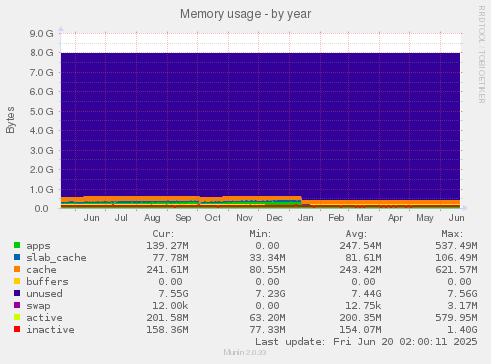This screenshot has height=364, width=491.
Task: Click inactive current value 158.36M
Action: point(167,330)
